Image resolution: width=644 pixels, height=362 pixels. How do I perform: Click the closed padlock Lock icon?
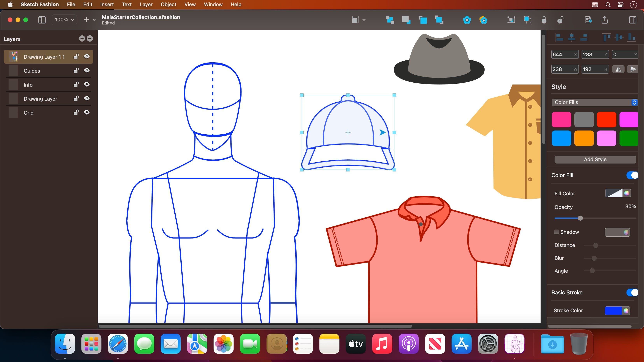(544, 20)
